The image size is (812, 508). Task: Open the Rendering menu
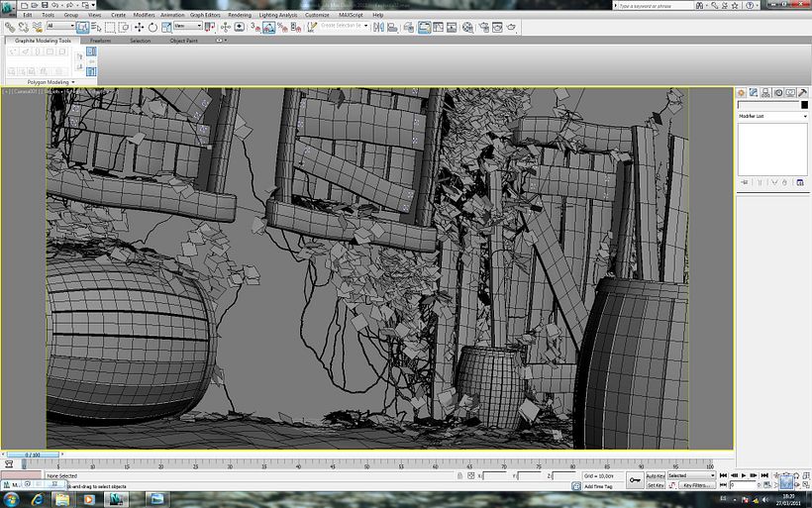[x=239, y=15]
